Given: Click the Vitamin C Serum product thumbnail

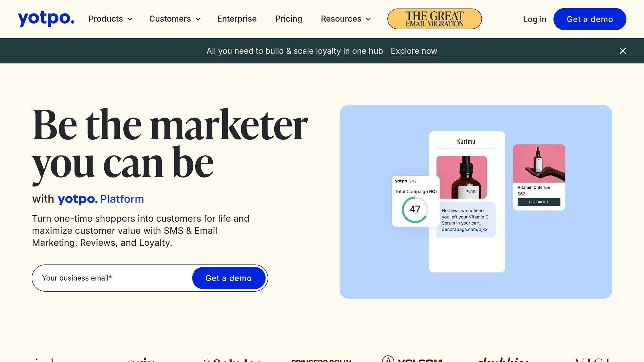Looking at the screenshot, I should coord(539,163).
